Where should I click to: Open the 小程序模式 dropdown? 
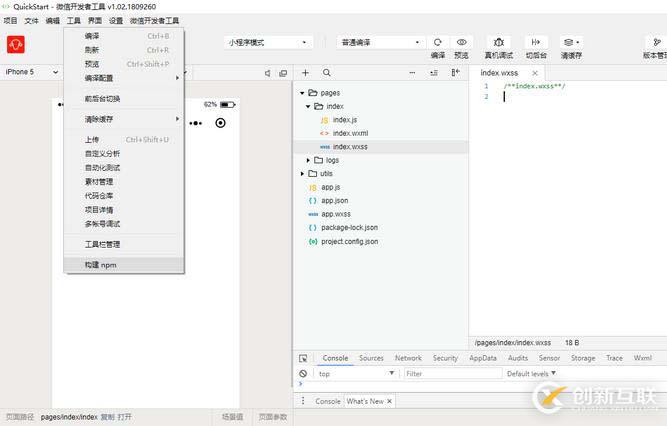pyautogui.click(x=268, y=42)
